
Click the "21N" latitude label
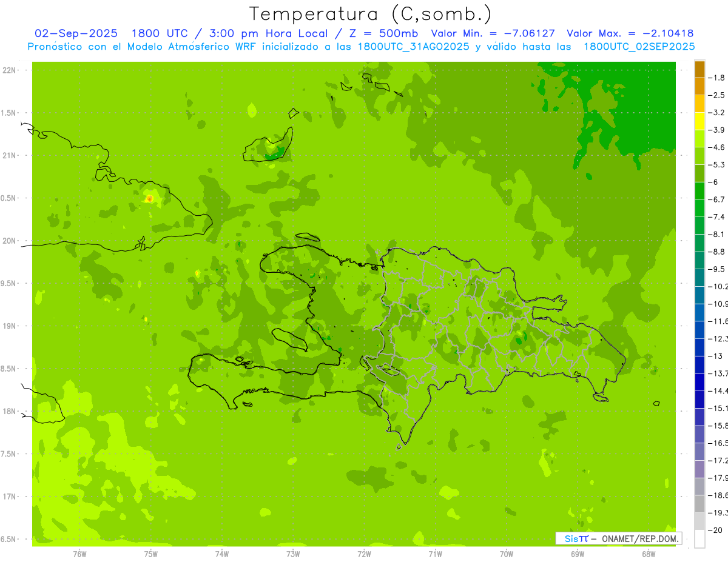10,155
